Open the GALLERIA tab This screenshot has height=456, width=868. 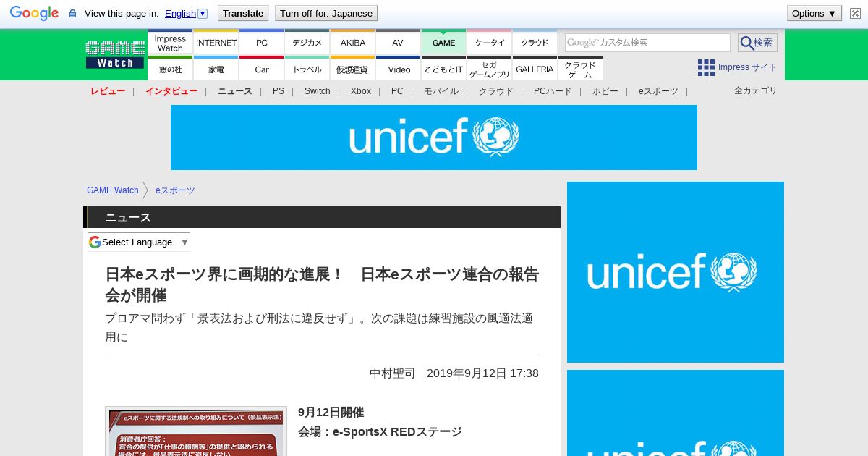click(x=535, y=69)
